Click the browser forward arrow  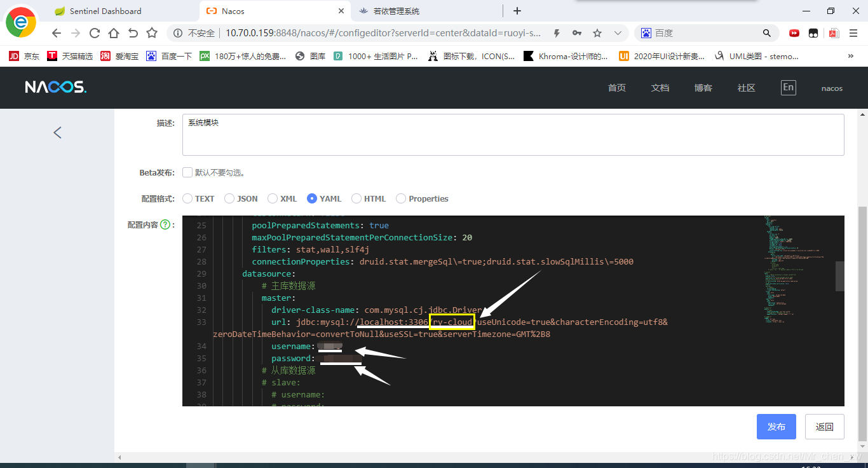76,33
